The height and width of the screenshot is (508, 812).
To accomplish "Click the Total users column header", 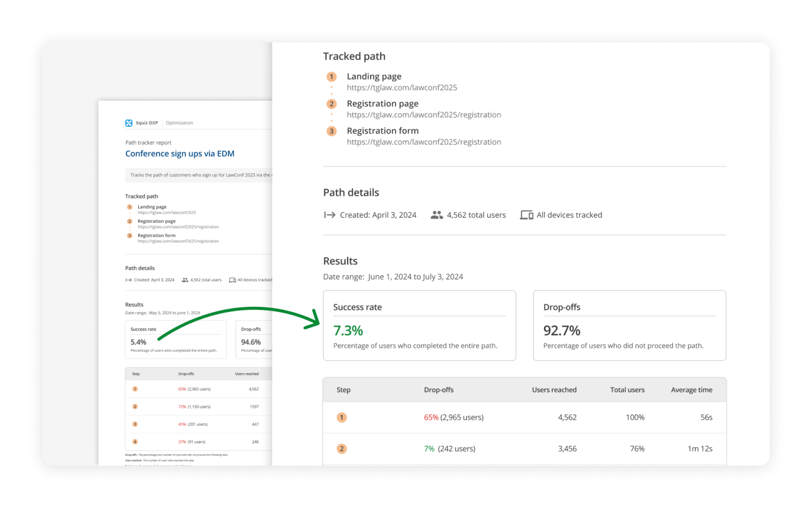I will click(x=627, y=390).
